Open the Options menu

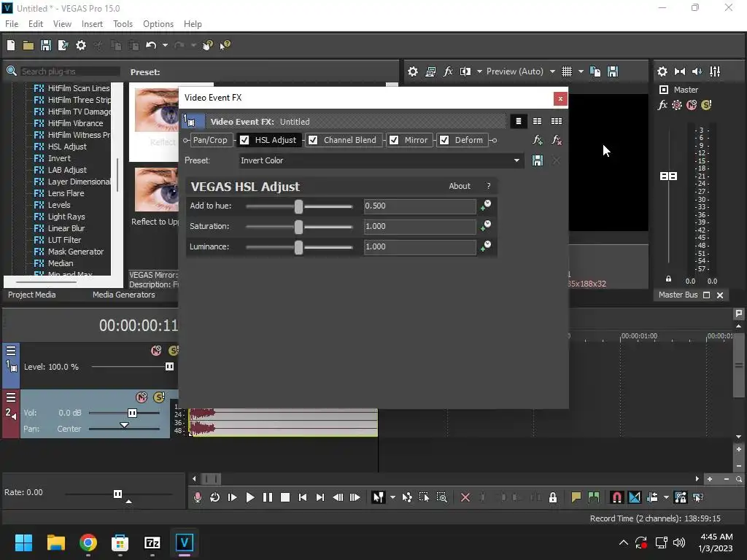pyautogui.click(x=158, y=24)
